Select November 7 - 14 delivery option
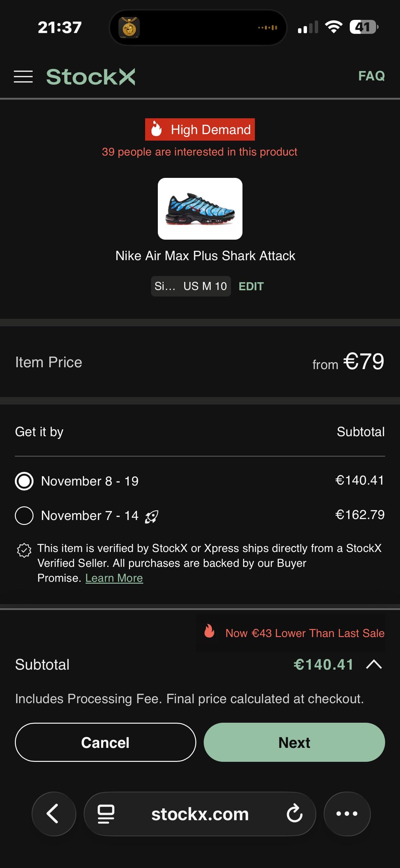Image resolution: width=400 pixels, height=868 pixels. [24, 516]
